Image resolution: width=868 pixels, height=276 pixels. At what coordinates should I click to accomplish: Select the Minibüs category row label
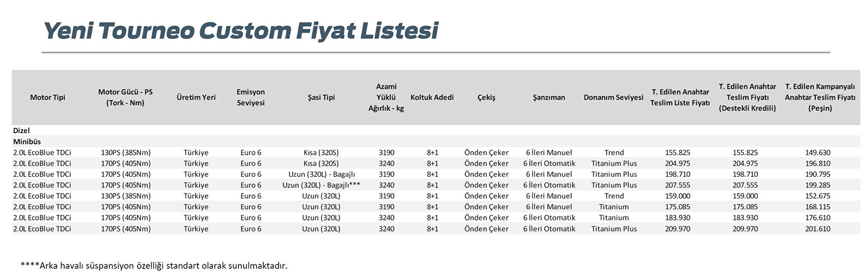coord(27,141)
